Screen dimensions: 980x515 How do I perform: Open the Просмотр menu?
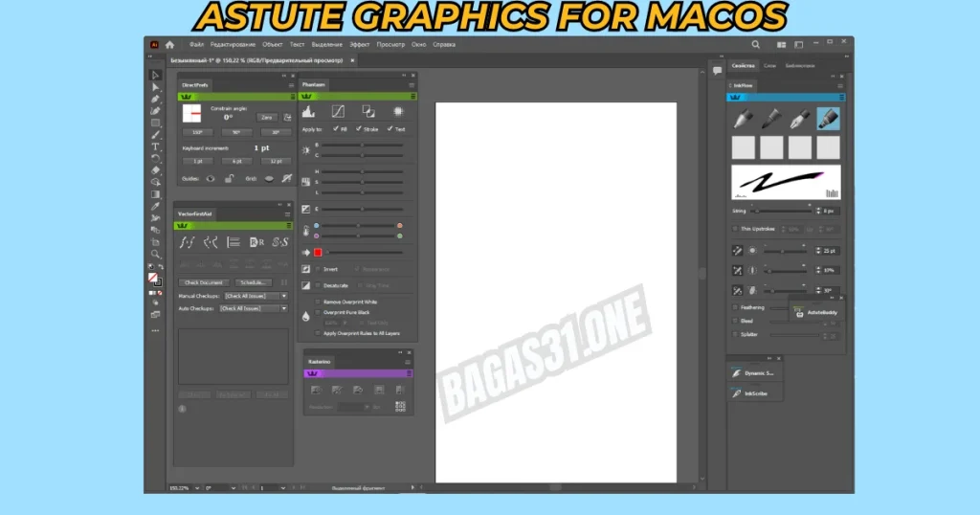pos(390,44)
